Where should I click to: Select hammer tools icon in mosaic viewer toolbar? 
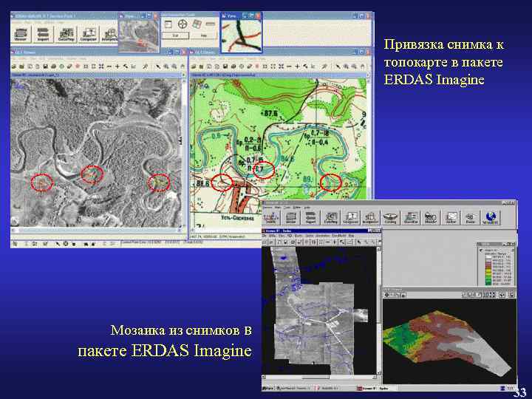click(x=341, y=242)
